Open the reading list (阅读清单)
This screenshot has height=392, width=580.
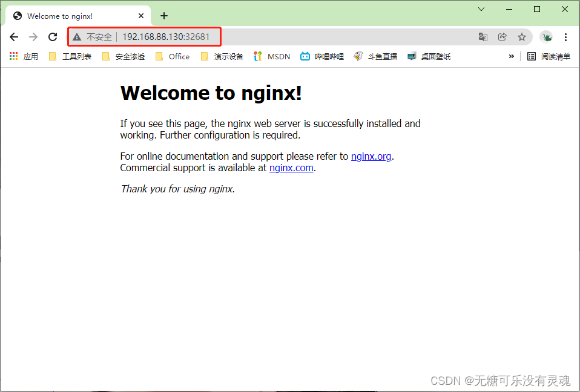pyautogui.click(x=549, y=56)
